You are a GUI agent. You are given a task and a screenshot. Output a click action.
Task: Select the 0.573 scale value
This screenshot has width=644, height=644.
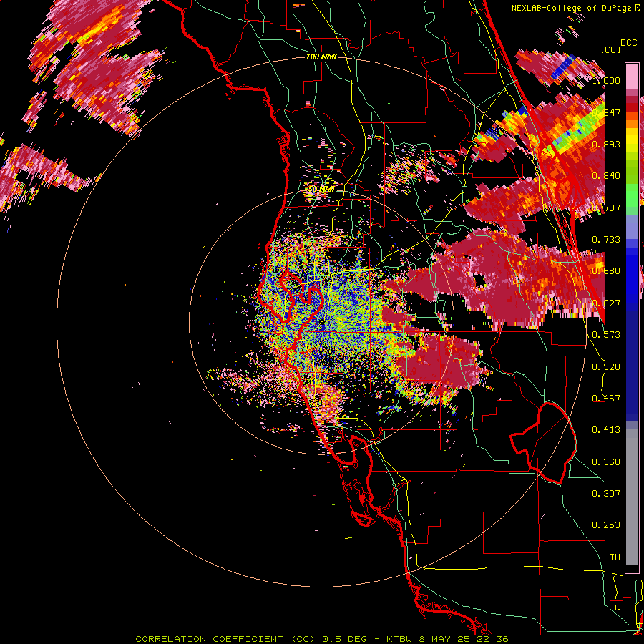coord(606,334)
